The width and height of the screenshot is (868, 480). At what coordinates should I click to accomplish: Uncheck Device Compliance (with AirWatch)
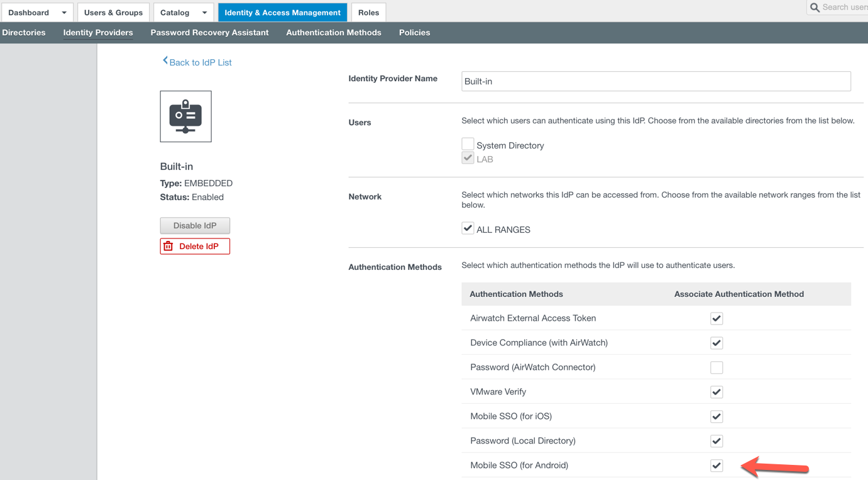coord(717,343)
